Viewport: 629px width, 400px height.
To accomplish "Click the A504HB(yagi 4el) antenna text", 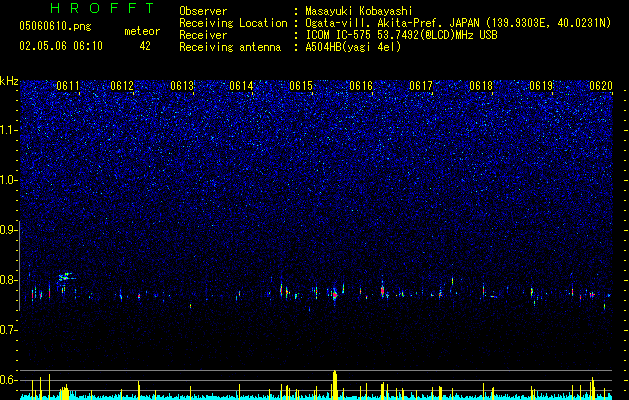I will [353, 47].
